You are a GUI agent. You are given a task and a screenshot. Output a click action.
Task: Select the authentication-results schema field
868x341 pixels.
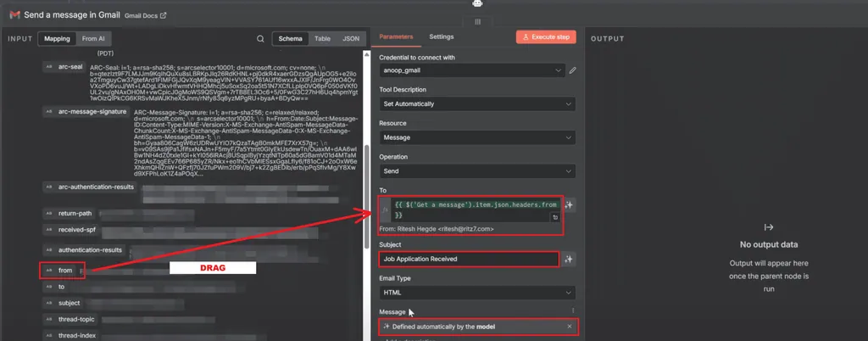coord(84,250)
